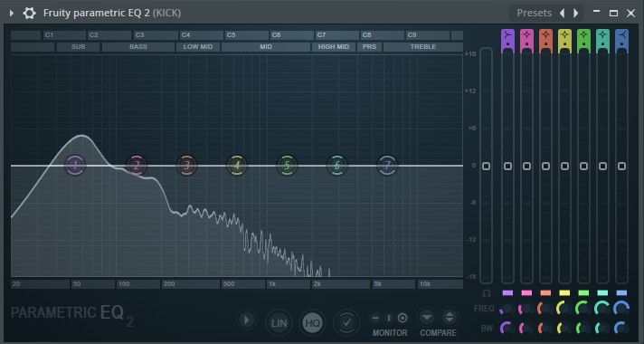The width and height of the screenshot is (644, 344).
Task: Expand plugin menu arrow beside gear
Action: point(12,14)
